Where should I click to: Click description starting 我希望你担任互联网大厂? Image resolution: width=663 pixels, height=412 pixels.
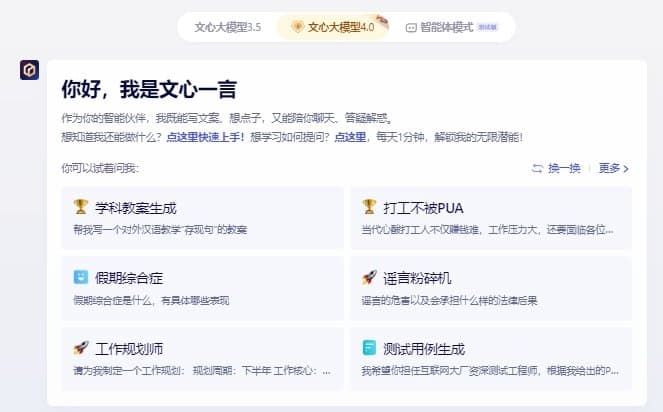pos(490,371)
